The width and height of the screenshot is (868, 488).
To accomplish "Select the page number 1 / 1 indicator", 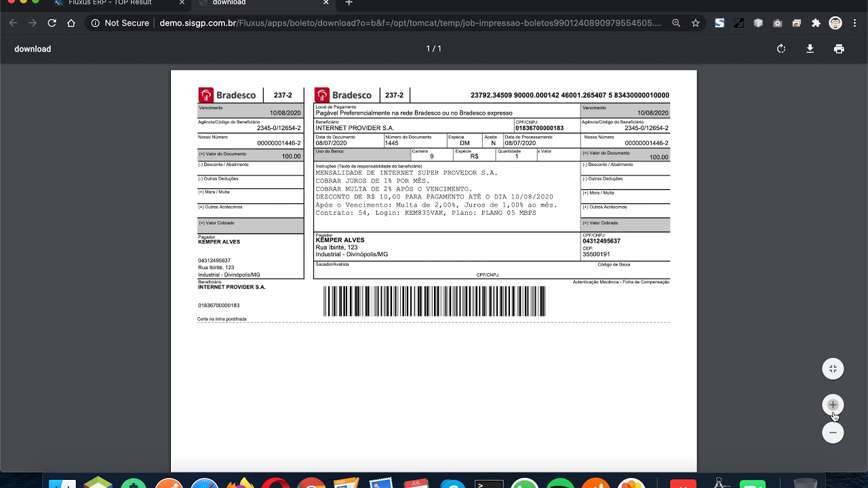I will (x=433, y=49).
